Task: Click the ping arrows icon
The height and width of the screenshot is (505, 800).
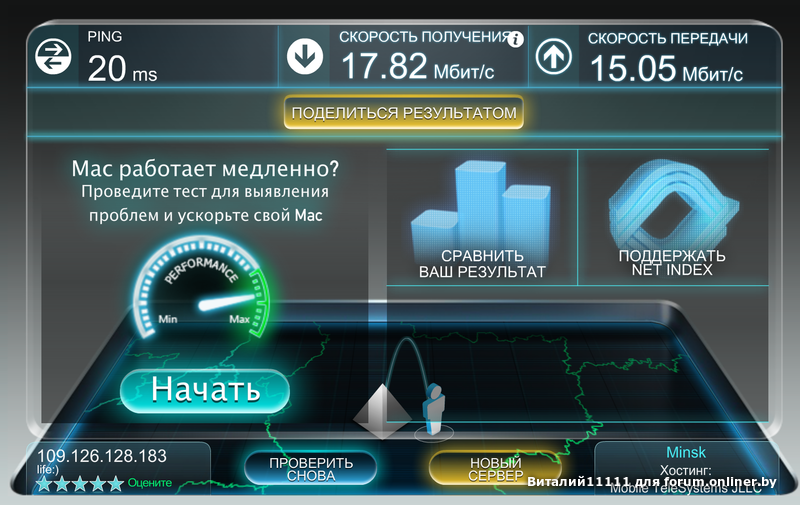Action: point(53,56)
